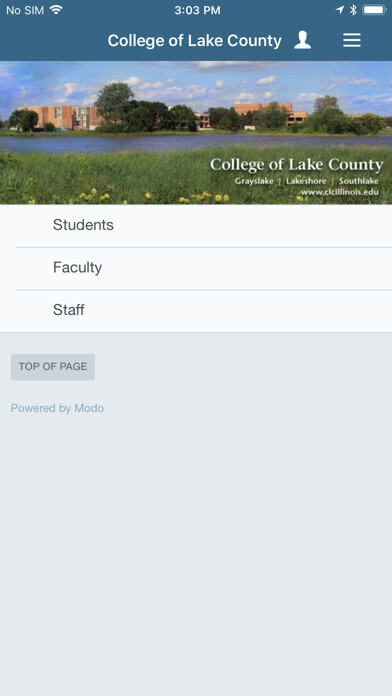
Task: Tap the campus lake banner image
Action: tap(196, 132)
